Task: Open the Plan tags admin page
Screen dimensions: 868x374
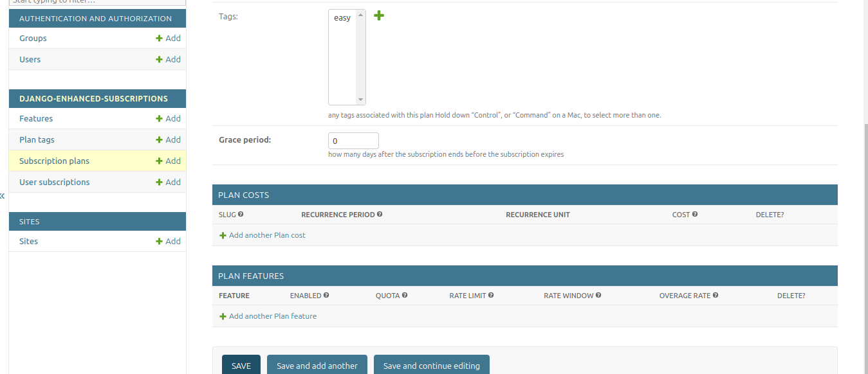Action: click(37, 140)
